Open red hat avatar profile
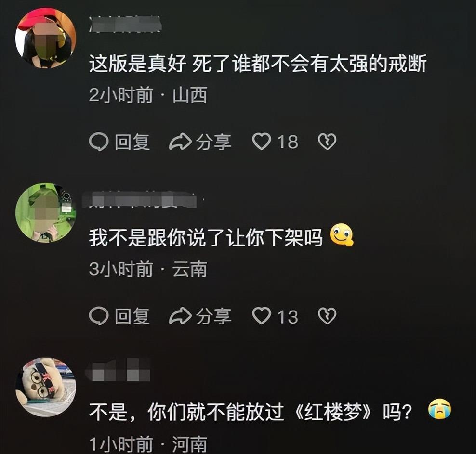This screenshot has width=476, height=454. (x=46, y=38)
